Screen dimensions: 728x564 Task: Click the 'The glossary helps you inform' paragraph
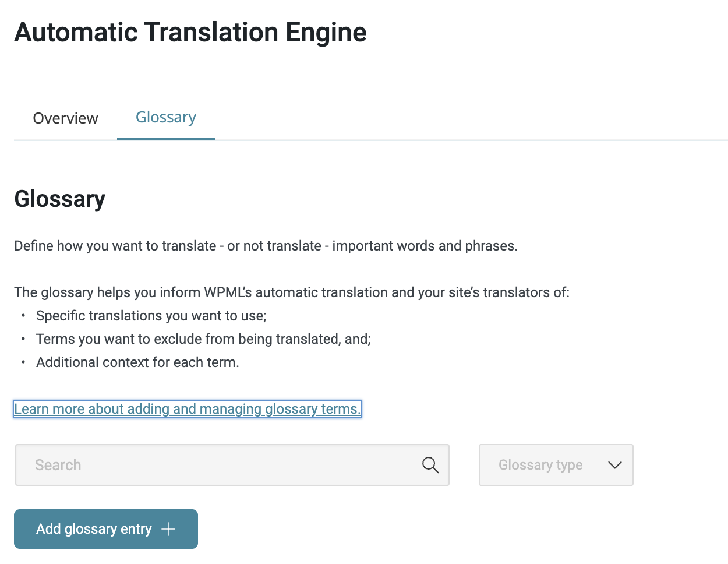[x=292, y=292]
